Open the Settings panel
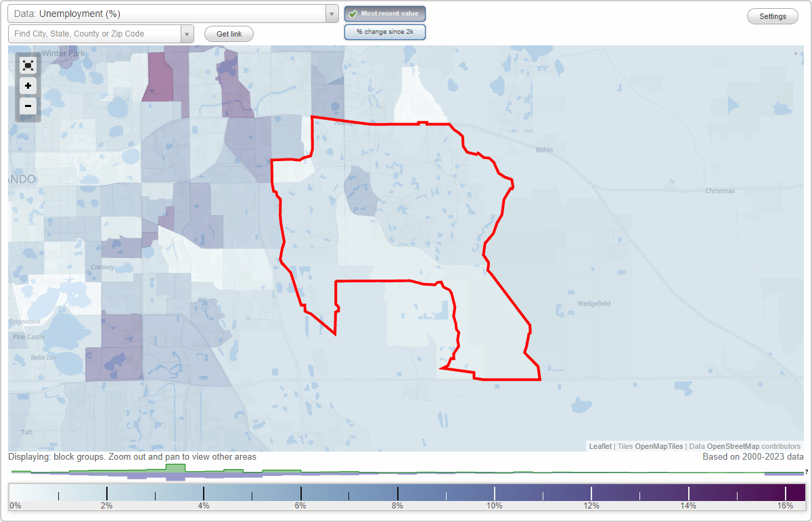Image resolution: width=812 pixels, height=522 pixels. tap(772, 16)
